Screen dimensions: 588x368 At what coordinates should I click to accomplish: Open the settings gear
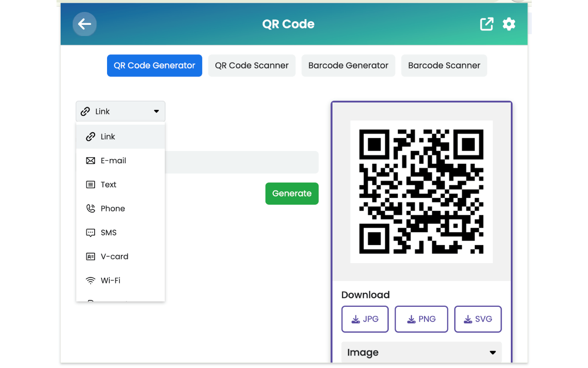509,24
